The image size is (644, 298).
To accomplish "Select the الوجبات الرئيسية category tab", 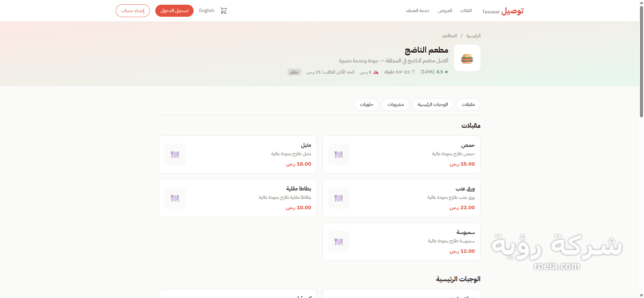I will (433, 105).
